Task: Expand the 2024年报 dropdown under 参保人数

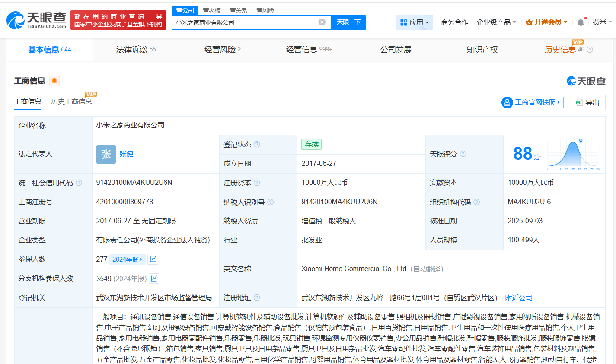Action: coord(127,259)
